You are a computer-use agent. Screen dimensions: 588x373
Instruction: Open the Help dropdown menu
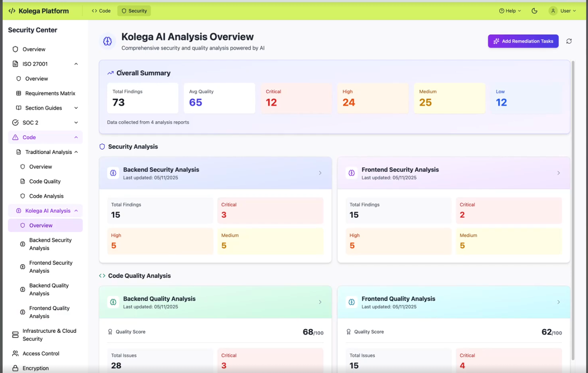click(x=510, y=10)
